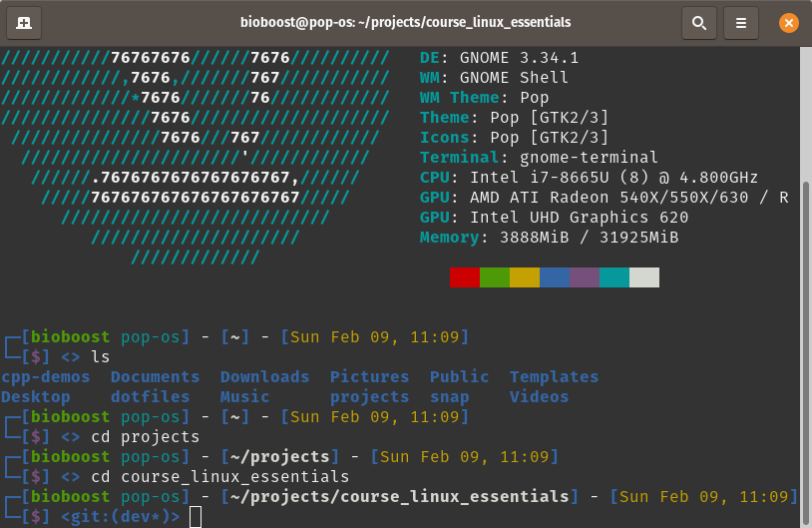The width and height of the screenshot is (812, 528).
Task: Click 'projects' in the ls output
Action: click(370, 397)
